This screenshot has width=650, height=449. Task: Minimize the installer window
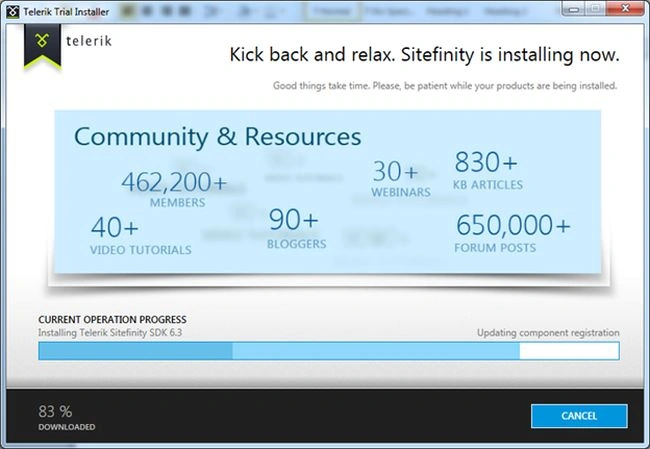coord(573,8)
